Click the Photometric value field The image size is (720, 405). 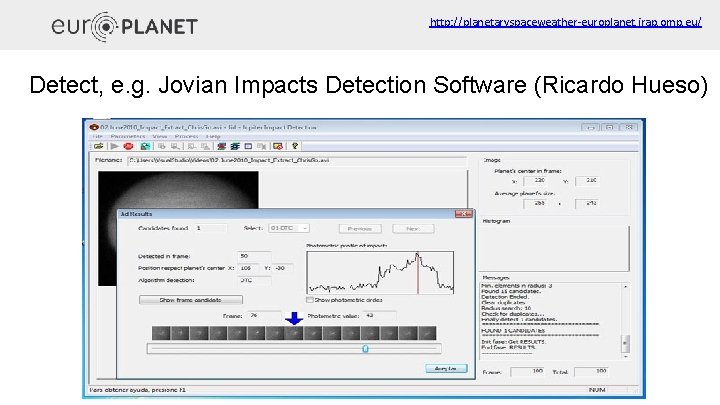[379, 315]
